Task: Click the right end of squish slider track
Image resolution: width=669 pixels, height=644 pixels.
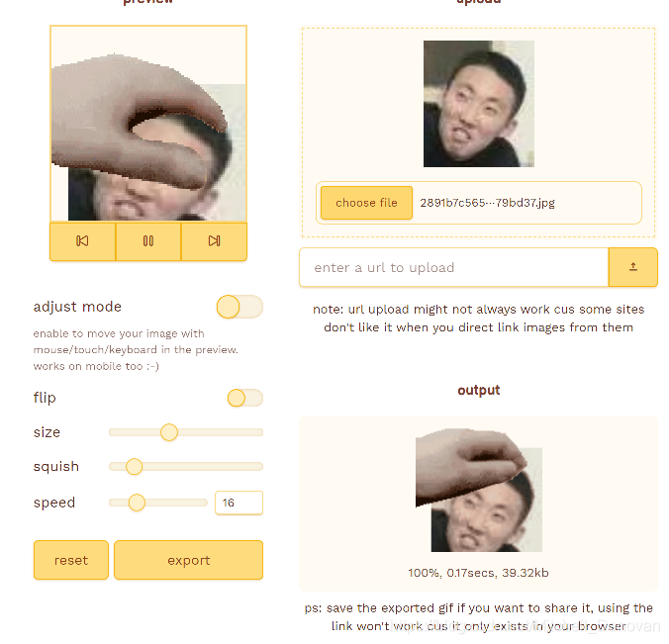Action: click(x=260, y=467)
